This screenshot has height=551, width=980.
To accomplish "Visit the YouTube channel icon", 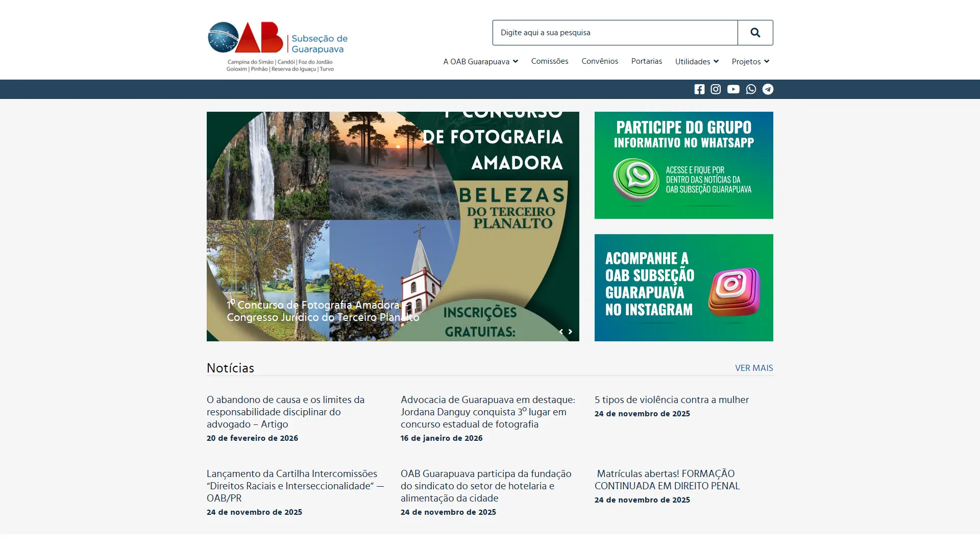I will (733, 89).
